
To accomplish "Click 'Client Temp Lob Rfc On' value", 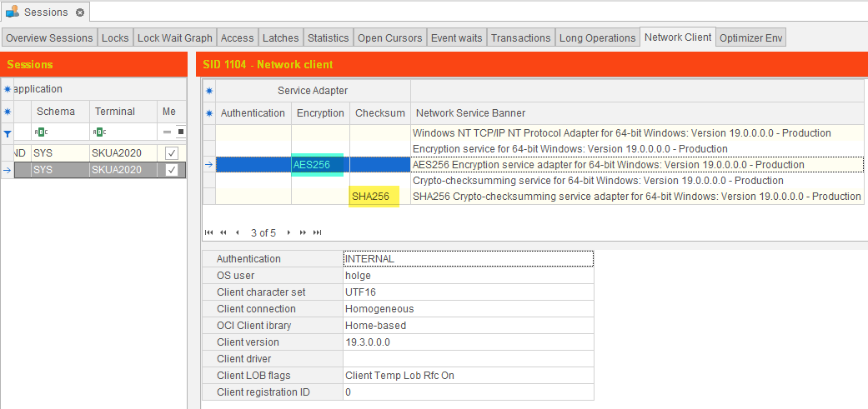I will click(469, 376).
